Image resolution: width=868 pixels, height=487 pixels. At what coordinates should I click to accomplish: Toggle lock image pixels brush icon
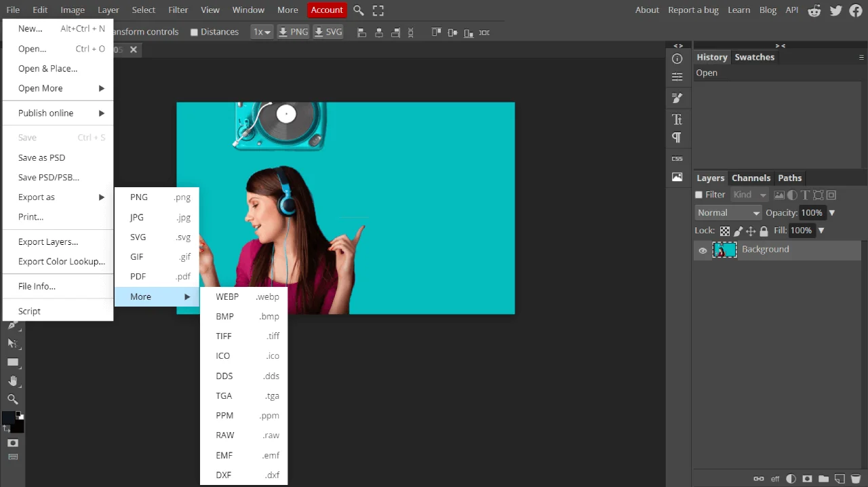click(738, 231)
